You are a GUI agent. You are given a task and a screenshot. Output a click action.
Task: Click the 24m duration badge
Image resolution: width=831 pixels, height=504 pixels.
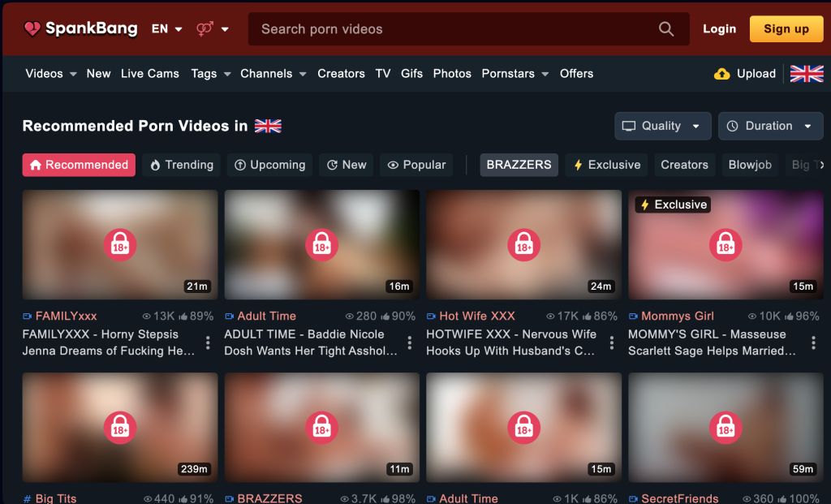point(601,286)
